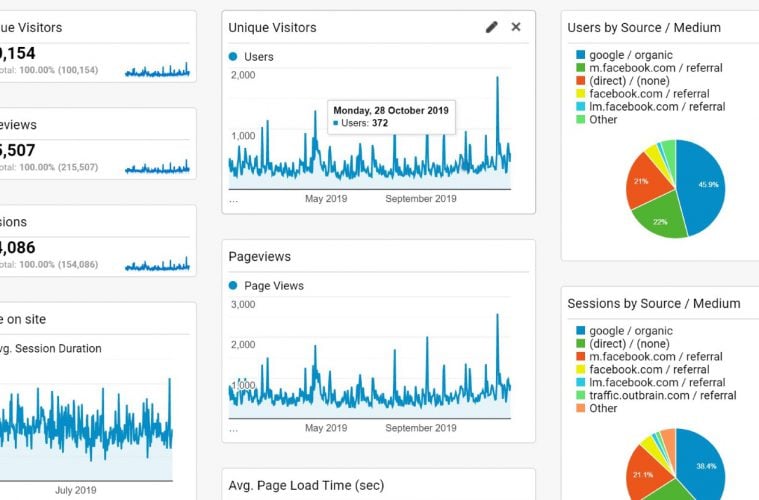Click the Other legend entry under Users by Source
Viewport: 759px width, 500px height.
(x=603, y=120)
